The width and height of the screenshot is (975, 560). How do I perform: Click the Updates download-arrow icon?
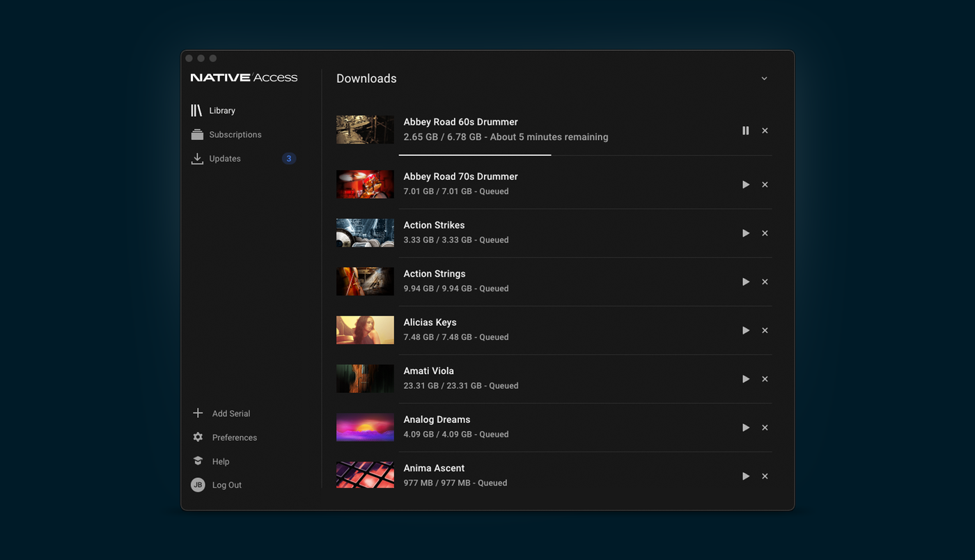[x=197, y=159]
